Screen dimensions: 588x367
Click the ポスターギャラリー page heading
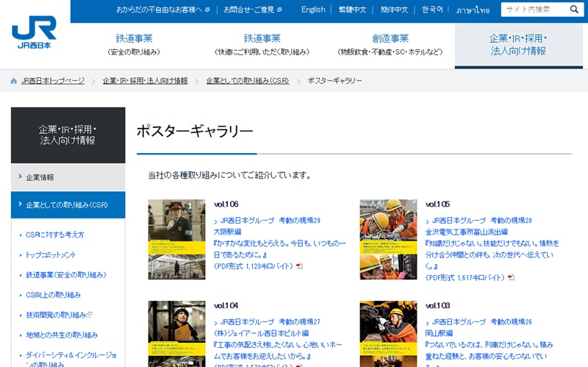tap(195, 131)
